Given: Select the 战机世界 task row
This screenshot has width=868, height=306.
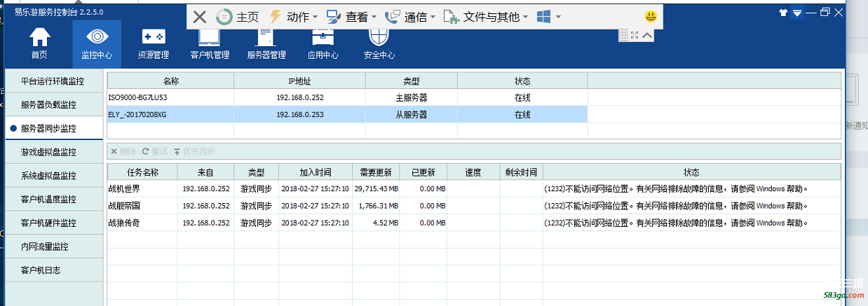Looking at the screenshot, I should pyautogui.click(x=473, y=188).
